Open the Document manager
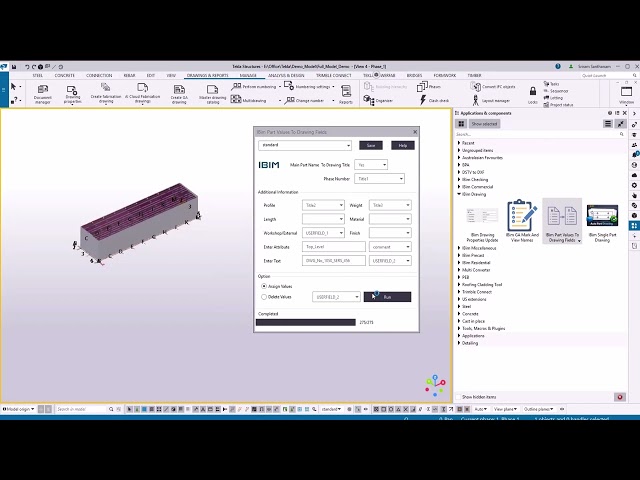The height and width of the screenshot is (480, 640). pos(42,94)
